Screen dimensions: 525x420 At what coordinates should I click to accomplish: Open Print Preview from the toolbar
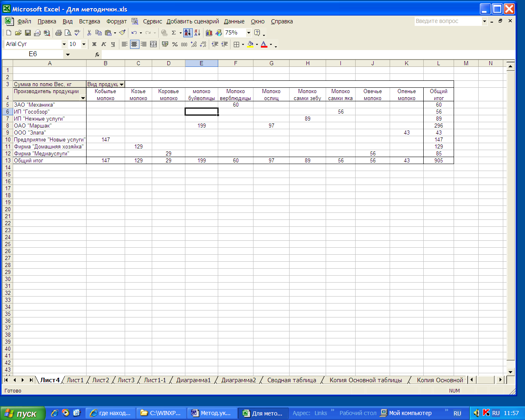pos(68,33)
